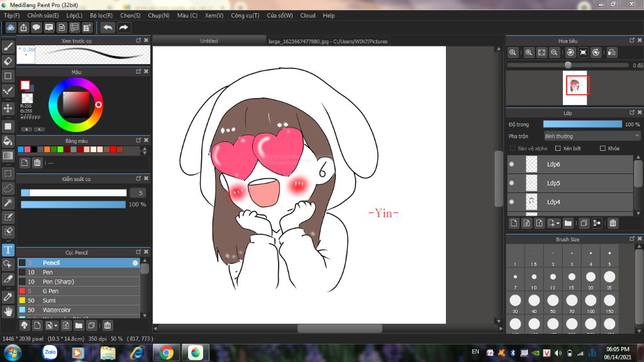The width and height of the screenshot is (644, 362).
Task: Select brush size 100 in Brush Size panel
Action: [591, 304]
